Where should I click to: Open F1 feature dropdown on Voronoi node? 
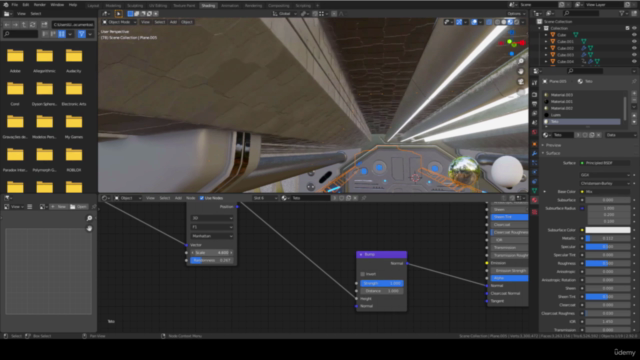click(x=212, y=227)
